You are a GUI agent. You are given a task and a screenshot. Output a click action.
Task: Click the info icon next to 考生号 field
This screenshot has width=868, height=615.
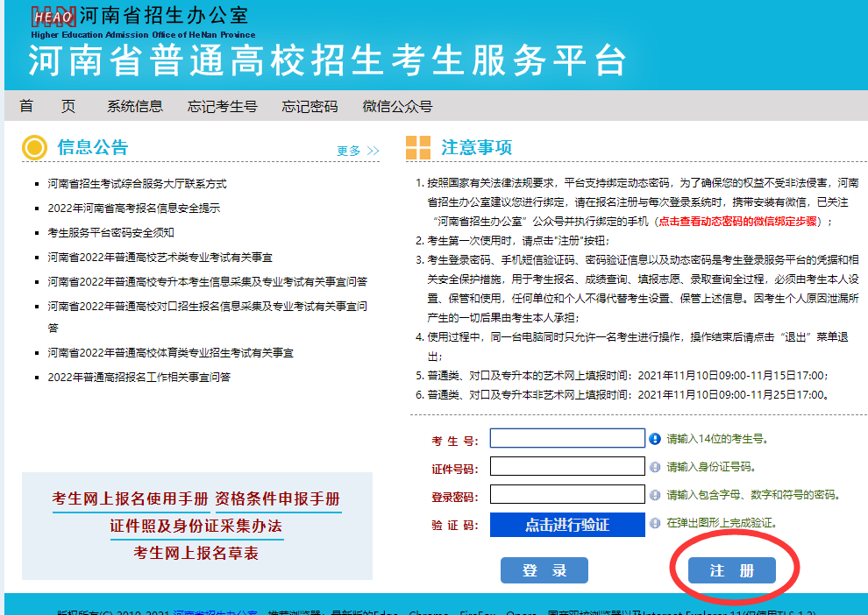tap(655, 439)
